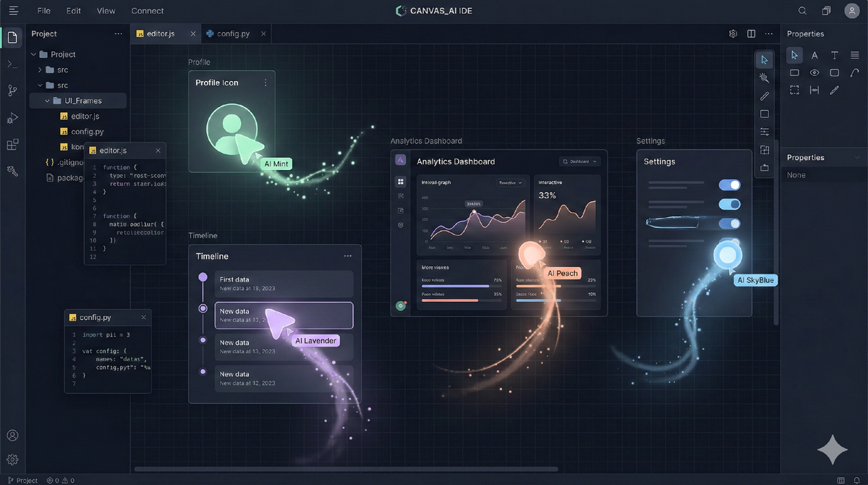The width and height of the screenshot is (868, 485).
Task: Toggle the third switch in Settings card
Action: (x=729, y=224)
